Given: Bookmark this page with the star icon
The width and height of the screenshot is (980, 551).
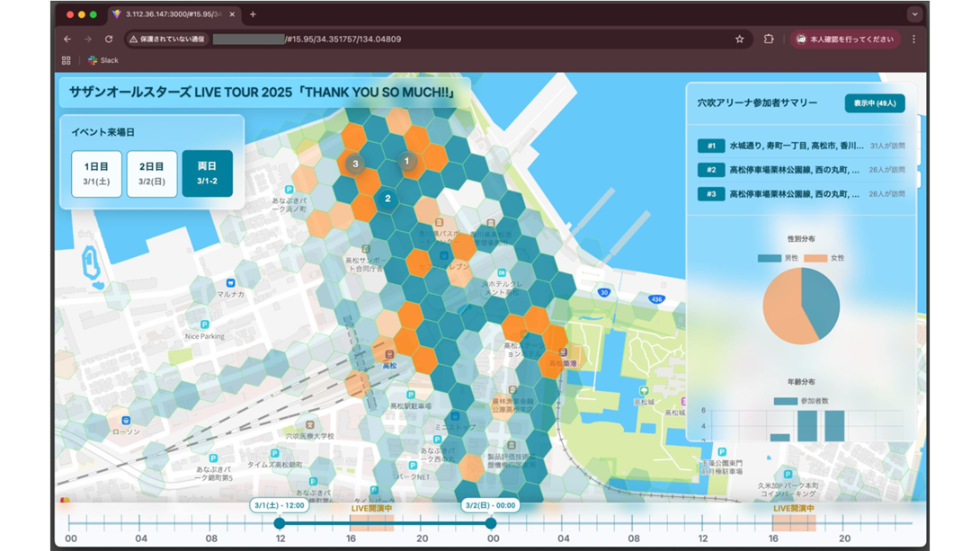Looking at the screenshot, I should tap(740, 40).
